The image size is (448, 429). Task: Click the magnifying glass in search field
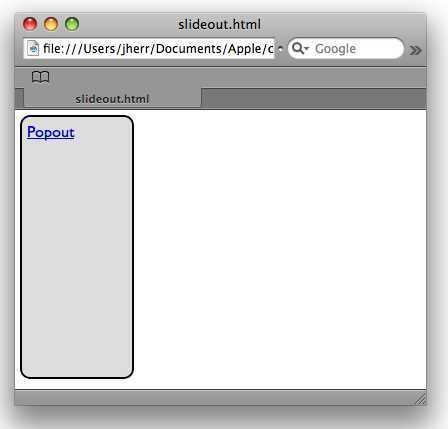pyautogui.click(x=298, y=48)
